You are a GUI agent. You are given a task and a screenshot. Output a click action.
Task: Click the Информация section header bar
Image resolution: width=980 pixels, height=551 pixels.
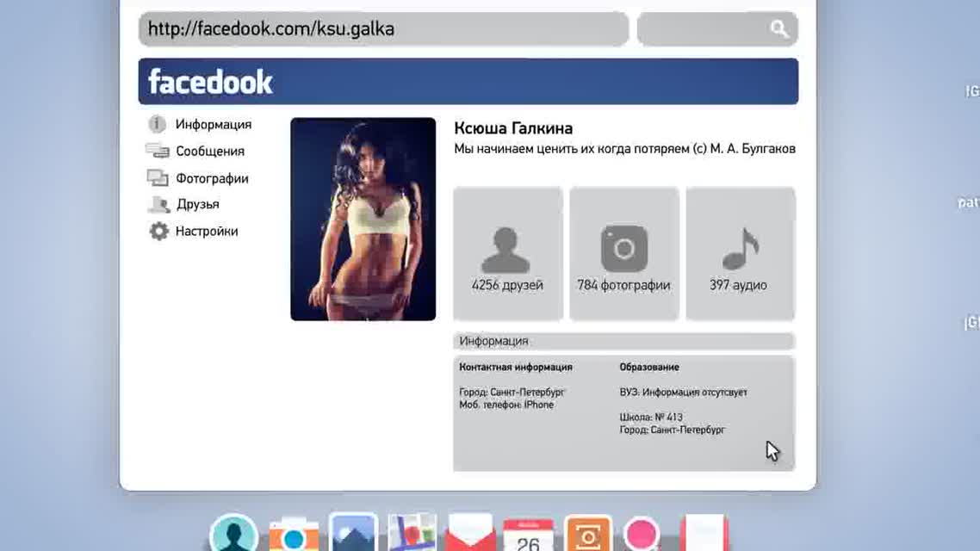point(623,341)
